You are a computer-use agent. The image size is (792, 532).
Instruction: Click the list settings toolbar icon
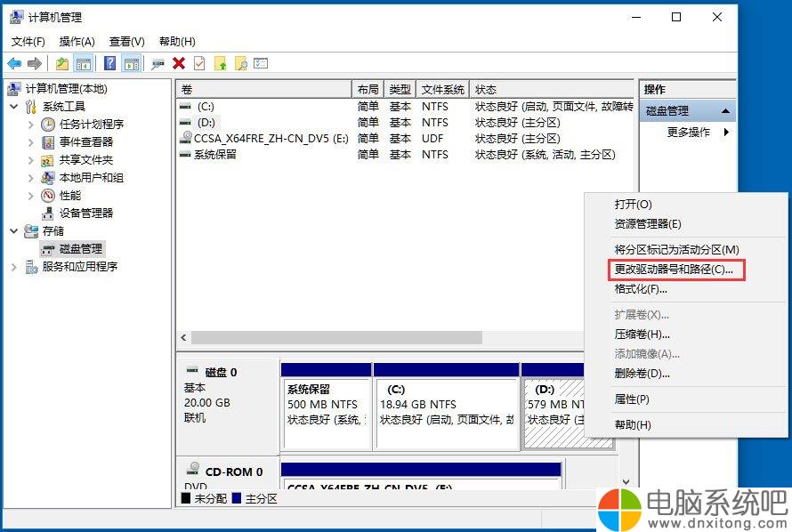coord(261,63)
